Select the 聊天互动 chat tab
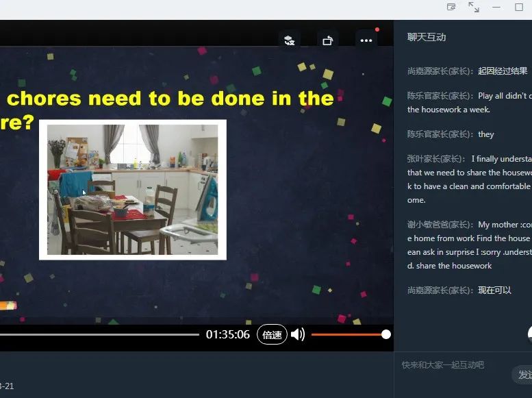Viewport: 532px width, 398px height. pyautogui.click(x=427, y=37)
